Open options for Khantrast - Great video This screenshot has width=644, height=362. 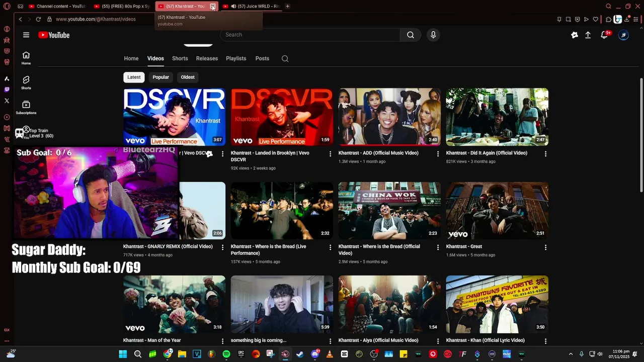[x=545, y=247]
